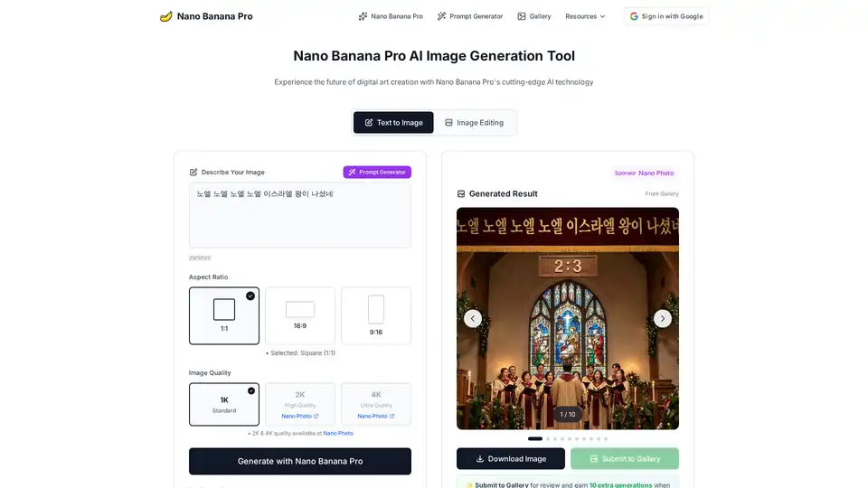868x488 pixels.
Task: Select the 16:9 aspect ratio
Action: (300, 315)
